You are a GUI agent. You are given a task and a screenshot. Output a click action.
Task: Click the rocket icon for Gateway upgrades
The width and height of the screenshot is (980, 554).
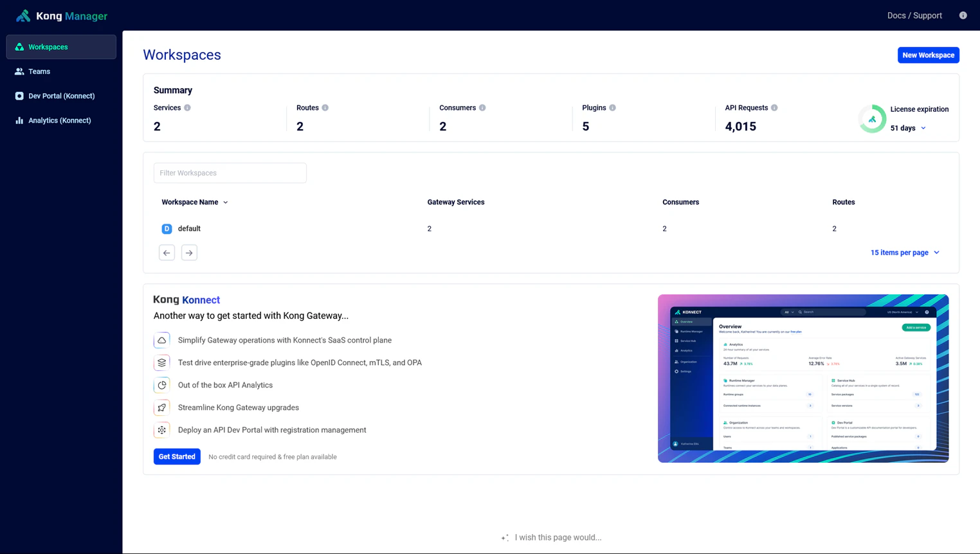162,407
